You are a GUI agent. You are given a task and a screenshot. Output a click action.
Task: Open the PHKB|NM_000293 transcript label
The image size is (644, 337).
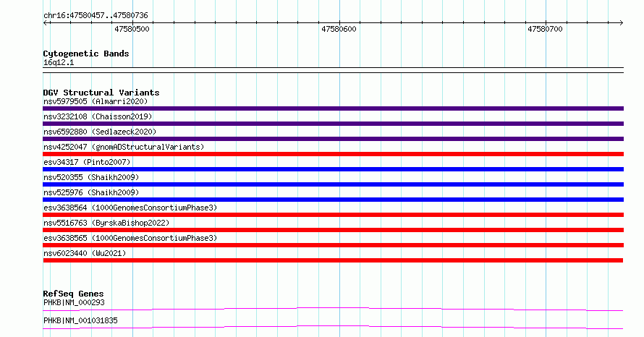[74, 303]
